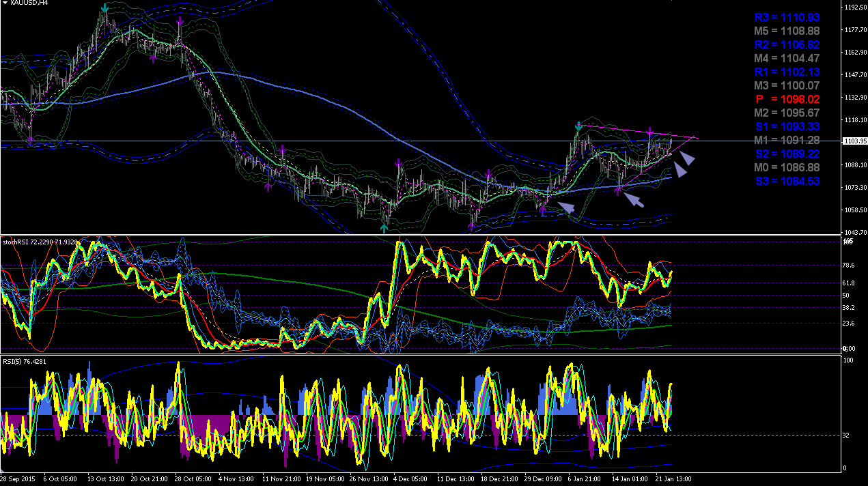Select the 4 Dec 05:00 time label

coord(410,478)
